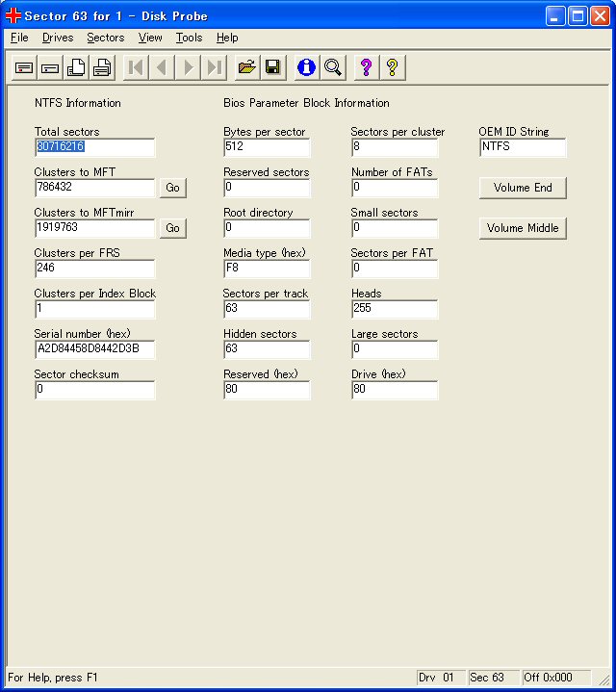Click the Number of FATs field
The height and width of the screenshot is (692, 616).
pos(395,188)
